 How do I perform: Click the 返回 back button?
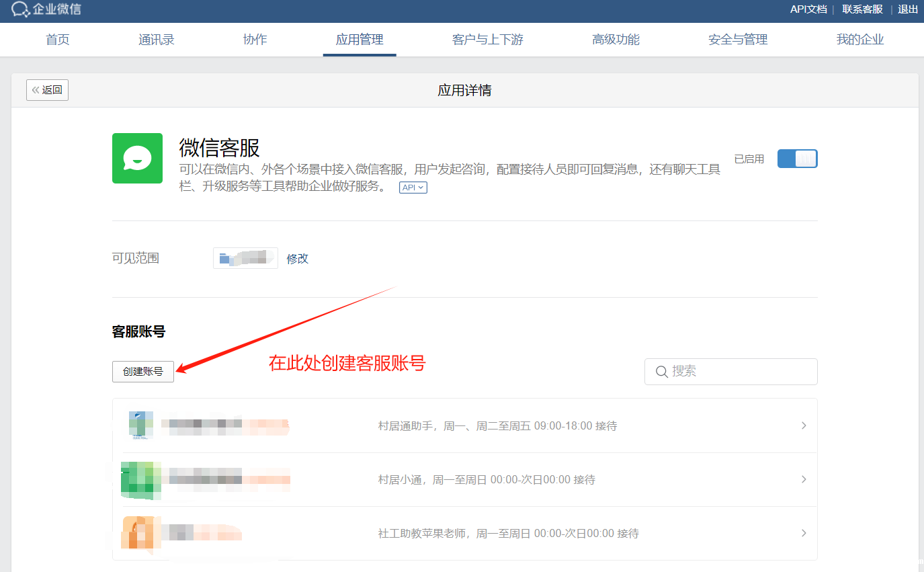pyautogui.click(x=47, y=90)
